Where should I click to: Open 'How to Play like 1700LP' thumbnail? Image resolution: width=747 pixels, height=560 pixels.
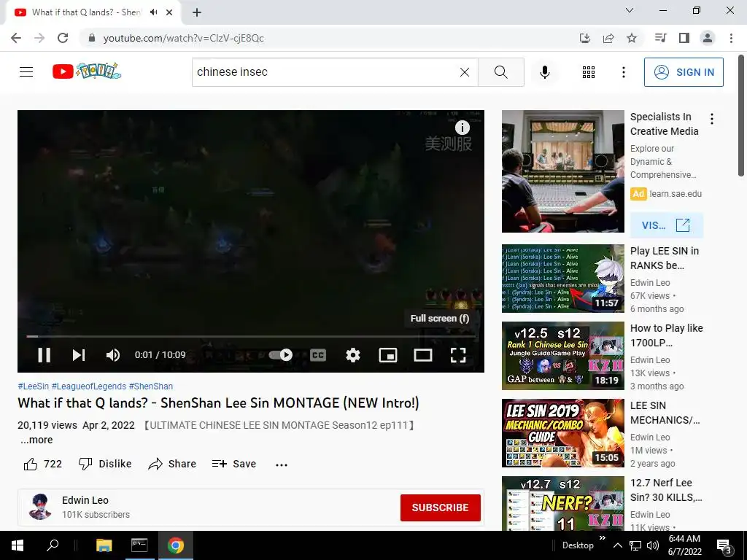[563, 356]
